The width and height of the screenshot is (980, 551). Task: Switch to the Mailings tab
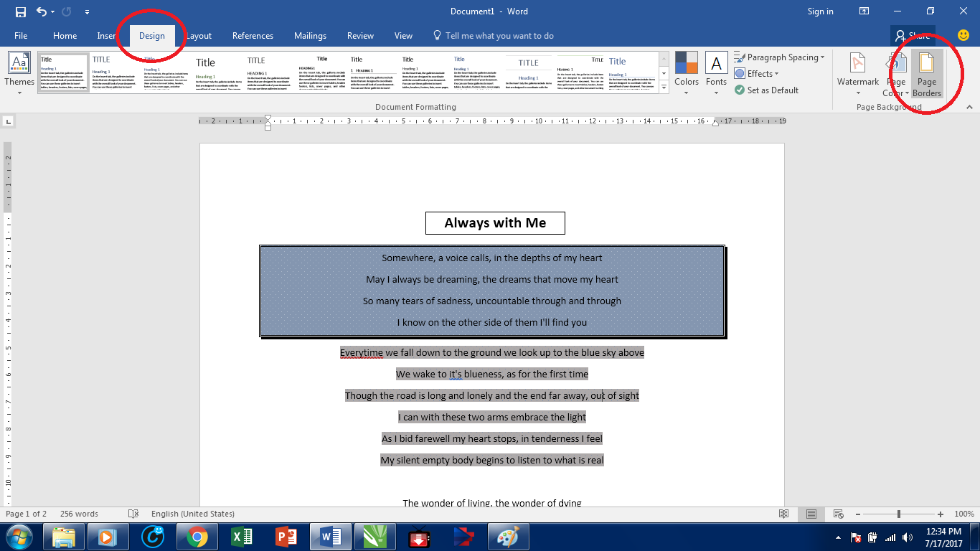[x=310, y=35]
